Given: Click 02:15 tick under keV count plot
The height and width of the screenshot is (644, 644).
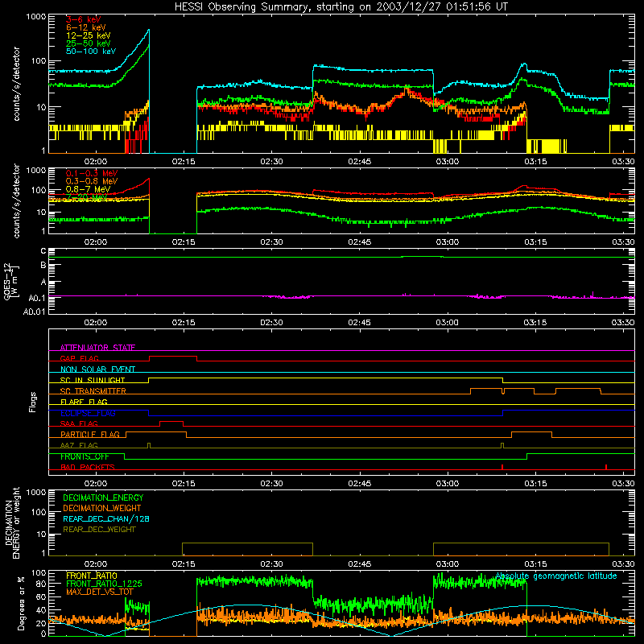Looking at the screenshot, I should click(x=184, y=162).
